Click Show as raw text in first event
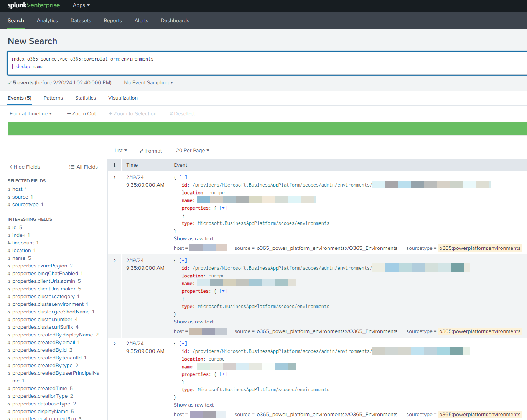 (194, 239)
